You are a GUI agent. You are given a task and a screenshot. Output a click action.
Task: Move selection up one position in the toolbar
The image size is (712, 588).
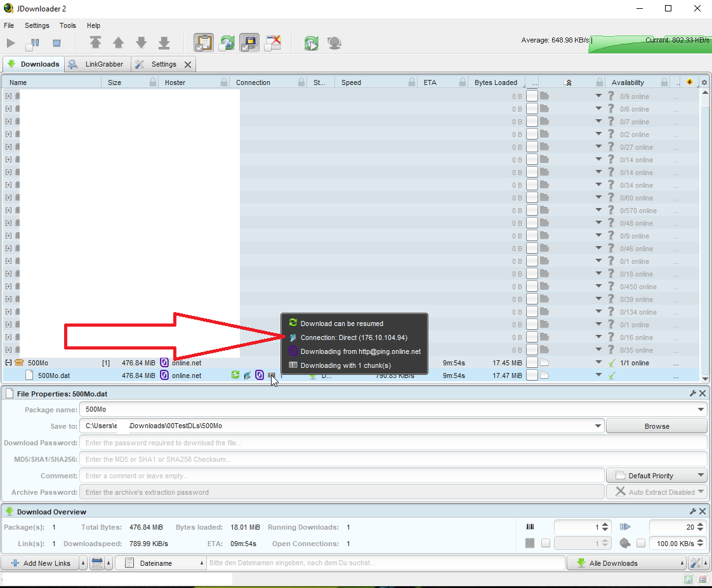coord(118,42)
